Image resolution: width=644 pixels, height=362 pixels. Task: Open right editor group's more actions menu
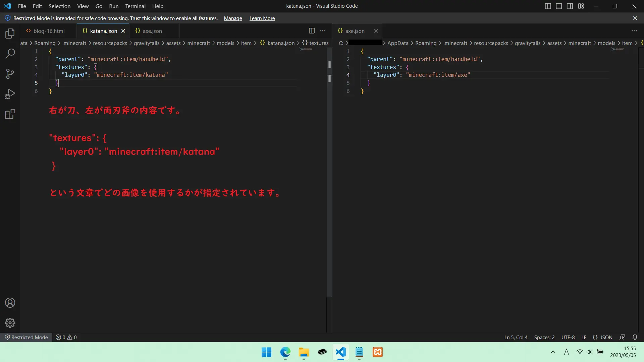tap(634, 31)
